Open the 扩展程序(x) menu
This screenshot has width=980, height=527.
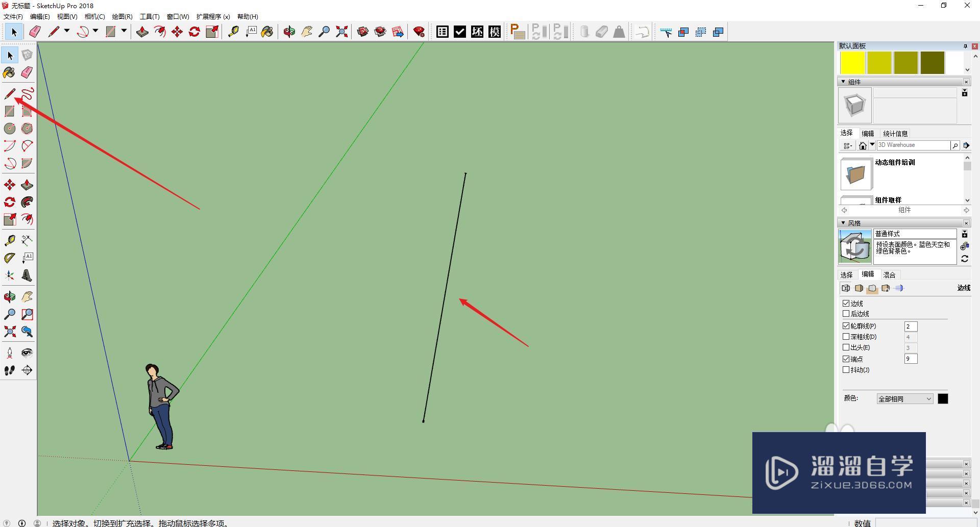pos(213,17)
